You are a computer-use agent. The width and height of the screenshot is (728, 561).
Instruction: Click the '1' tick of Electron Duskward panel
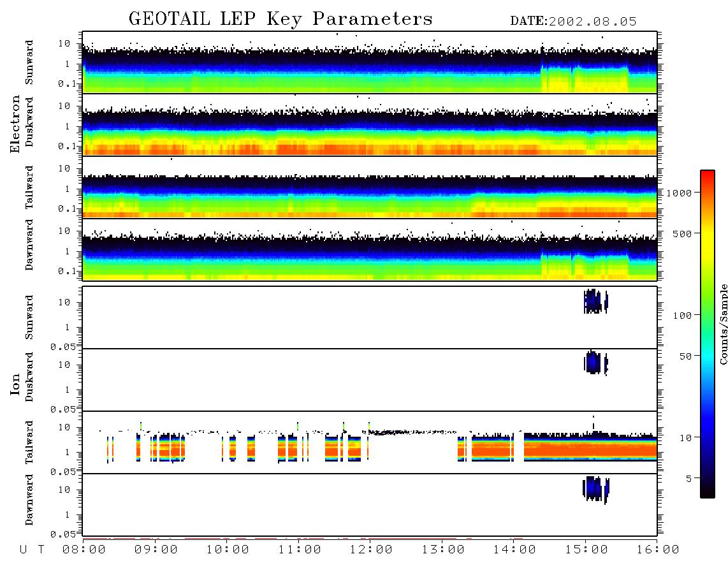68,126
